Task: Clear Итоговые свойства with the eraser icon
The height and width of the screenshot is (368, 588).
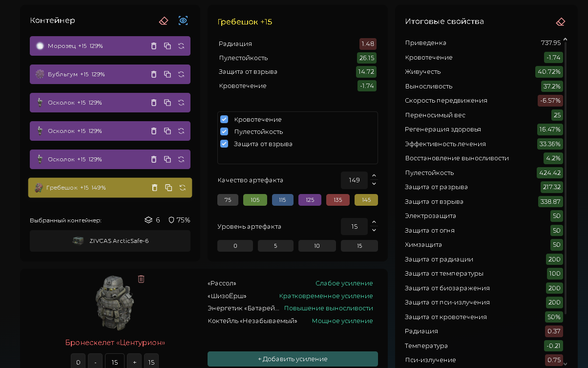Action: pyautogui.click(x=561, y=22)
